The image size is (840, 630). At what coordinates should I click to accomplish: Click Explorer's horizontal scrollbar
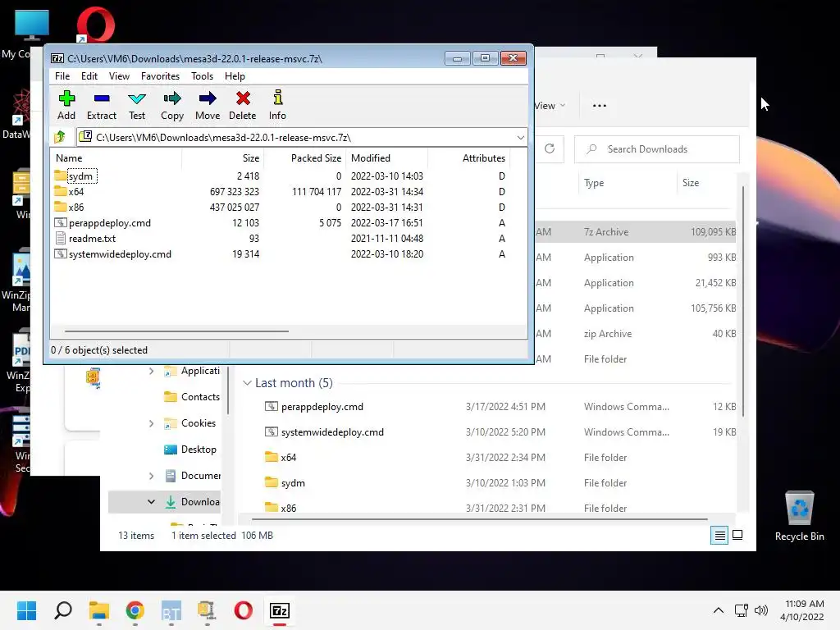pos(479,519)
